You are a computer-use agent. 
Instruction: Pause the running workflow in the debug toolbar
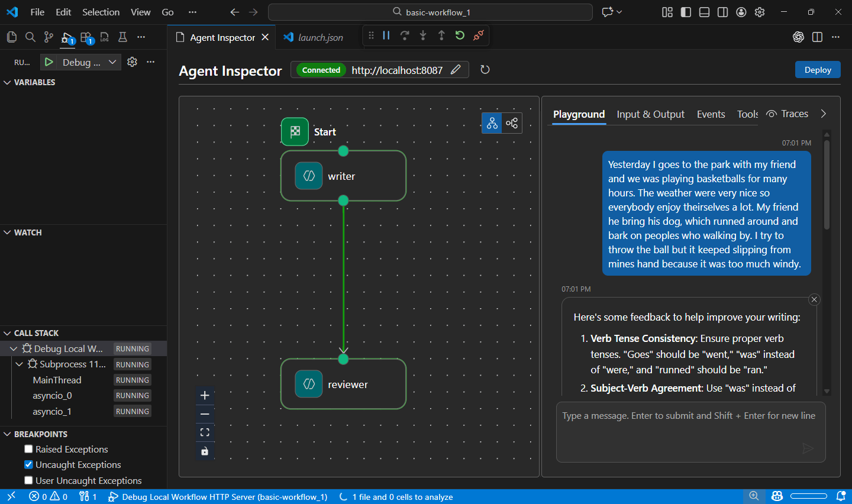pos(386,35)
